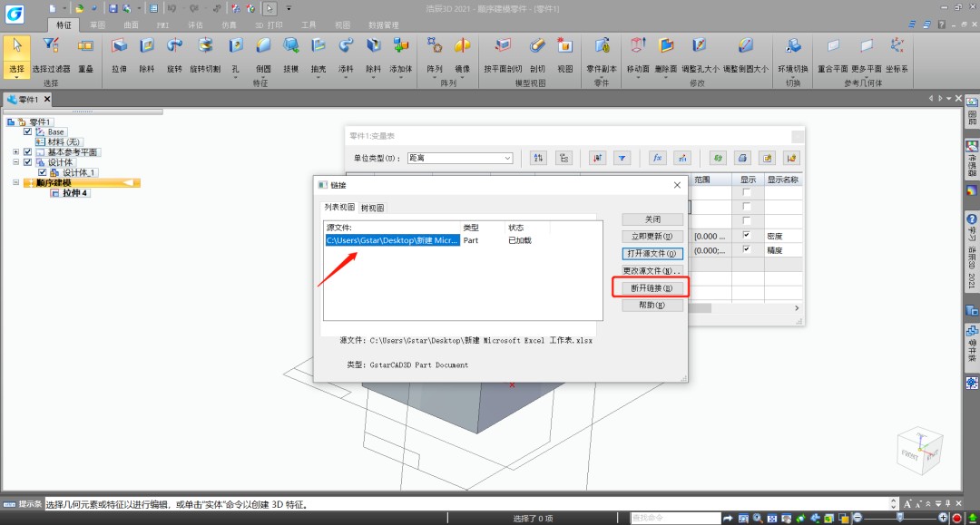Click the 断开链接 button
The image size is (980, 525).
[652, 287]
